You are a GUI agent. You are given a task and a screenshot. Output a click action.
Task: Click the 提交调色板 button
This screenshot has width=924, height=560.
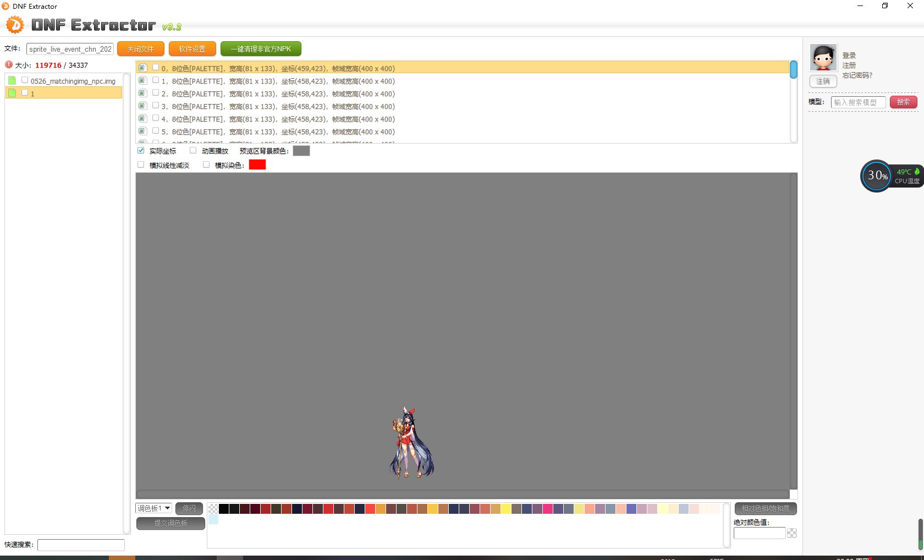170,523
